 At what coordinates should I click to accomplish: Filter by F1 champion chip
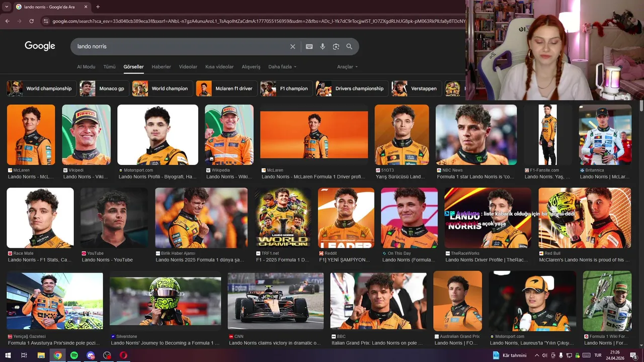coord(286,88)
